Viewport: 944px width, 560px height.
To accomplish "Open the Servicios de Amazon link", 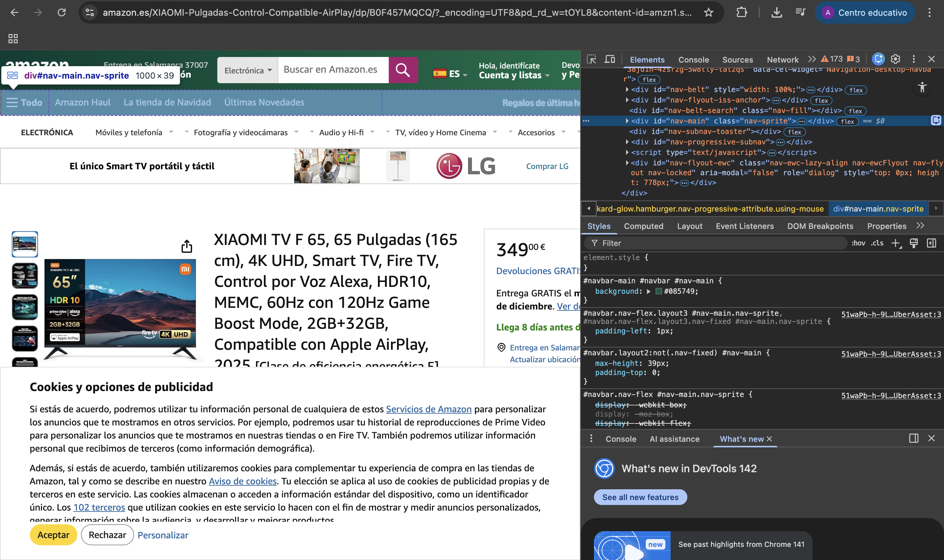I will point(429,409).
